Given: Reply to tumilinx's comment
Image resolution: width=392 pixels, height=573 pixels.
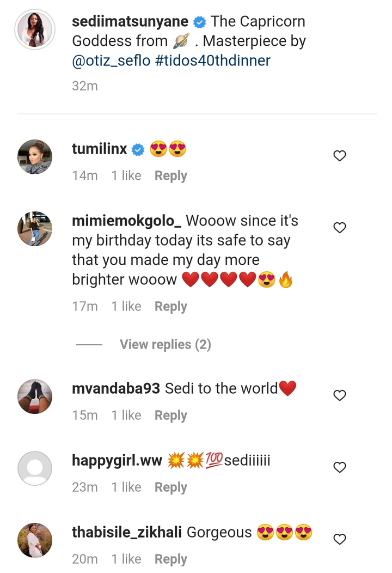Looking at the screenshot, I should [x=170, y=176].
